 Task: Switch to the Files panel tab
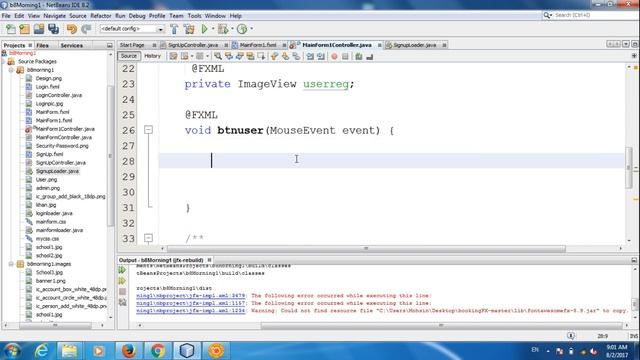pyautogui.click(x=42, y=45)
